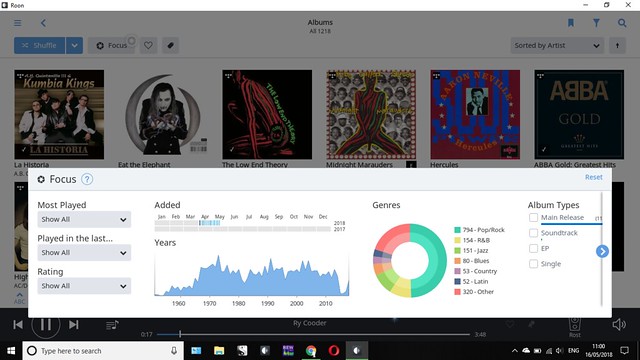The image size is (640, 360).
Task: Toggle sort direction arrow button
Action: pos(617,45)
